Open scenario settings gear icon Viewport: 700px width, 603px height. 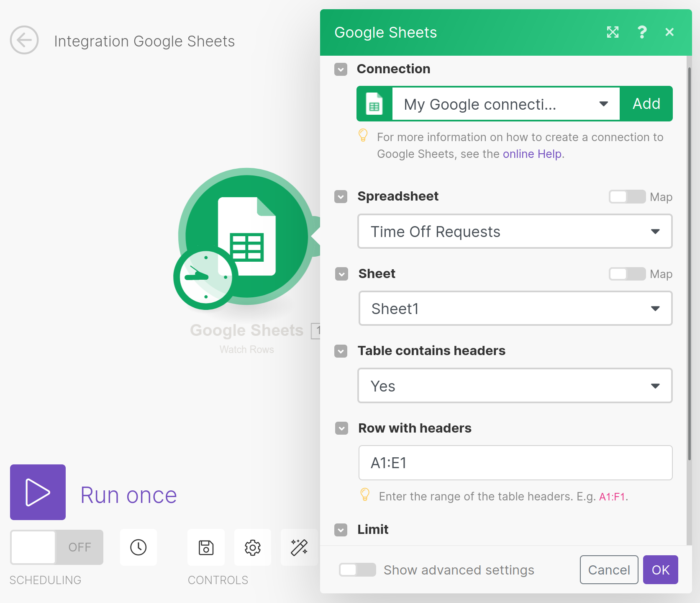tap(253, 547)
